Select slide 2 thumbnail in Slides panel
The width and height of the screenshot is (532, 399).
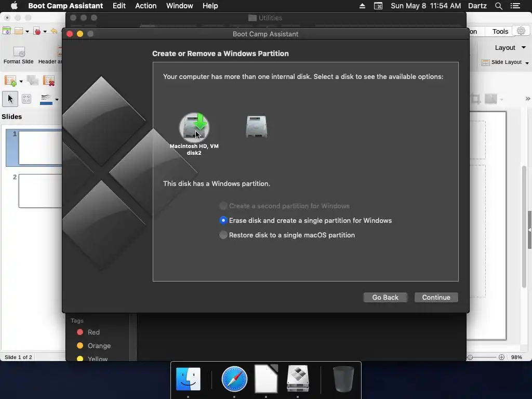(41, 191)
